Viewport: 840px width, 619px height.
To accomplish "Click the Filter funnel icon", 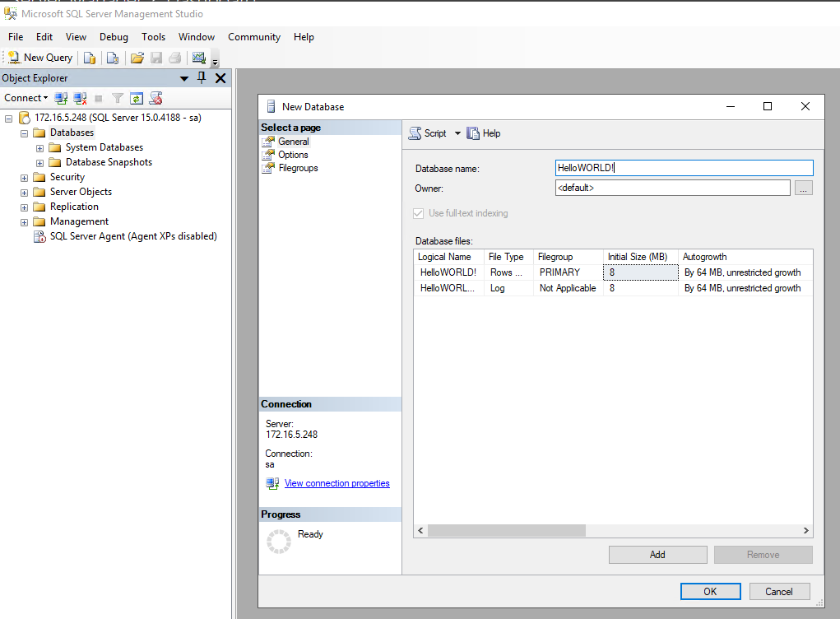I will tap(118, 98).
